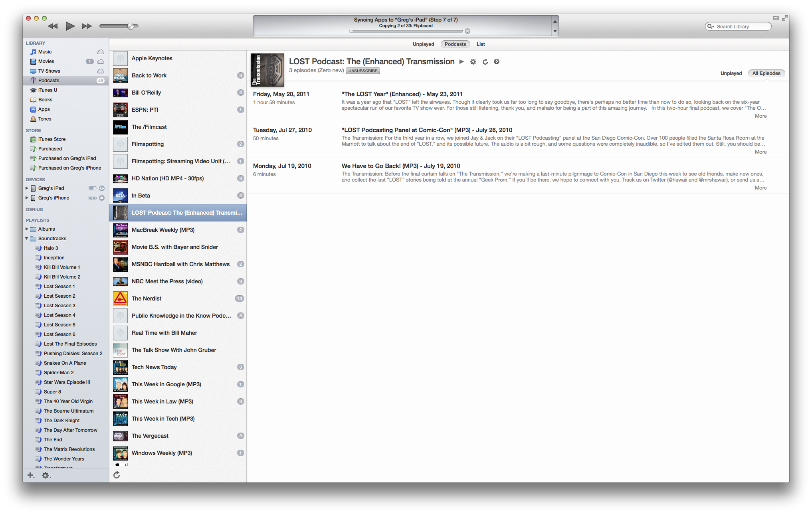The image size is (812, 514).
Task: Select the Windows Weekly (MP3) podcast
Action: (178, 453)
